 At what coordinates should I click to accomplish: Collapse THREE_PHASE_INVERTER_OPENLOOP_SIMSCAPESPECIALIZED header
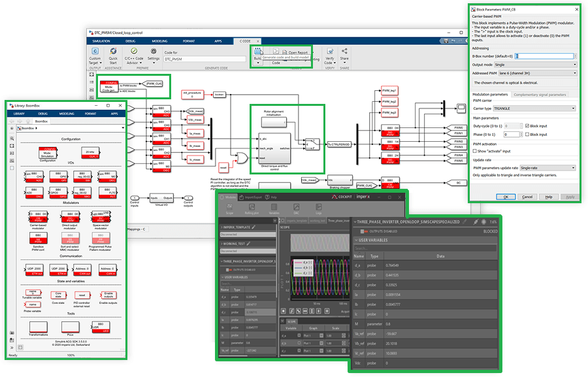coord(355,221)
